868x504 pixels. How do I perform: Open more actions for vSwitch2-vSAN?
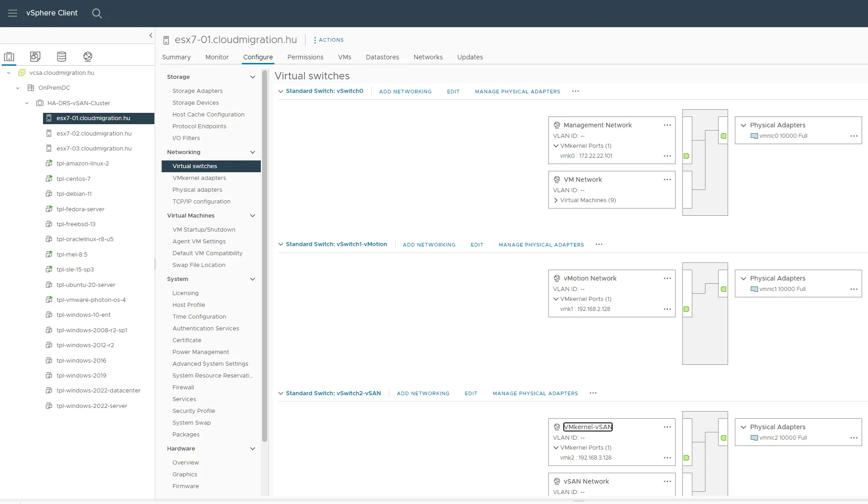point(593,393)
